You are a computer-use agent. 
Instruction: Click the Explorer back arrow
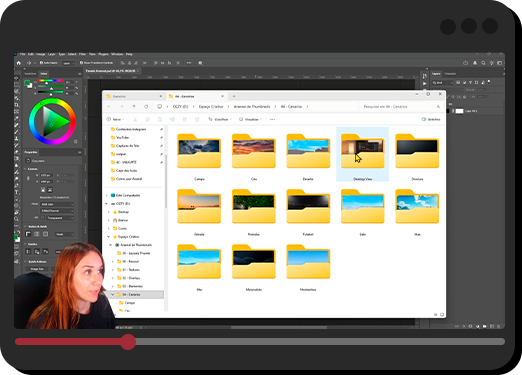click(109, 107)
